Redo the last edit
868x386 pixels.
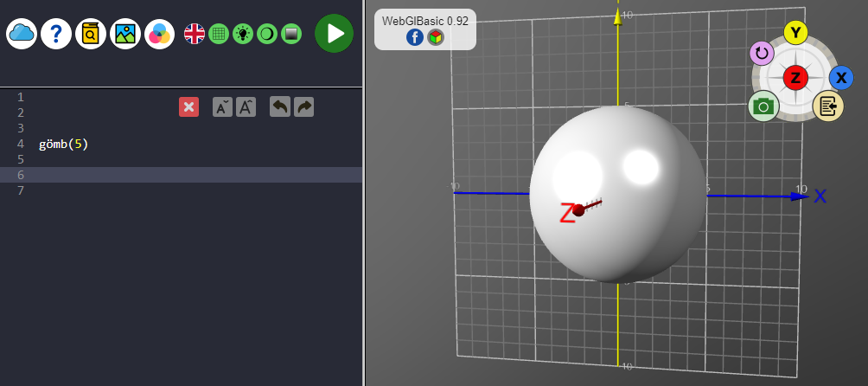pyautogui.click(x=303, y=106)
